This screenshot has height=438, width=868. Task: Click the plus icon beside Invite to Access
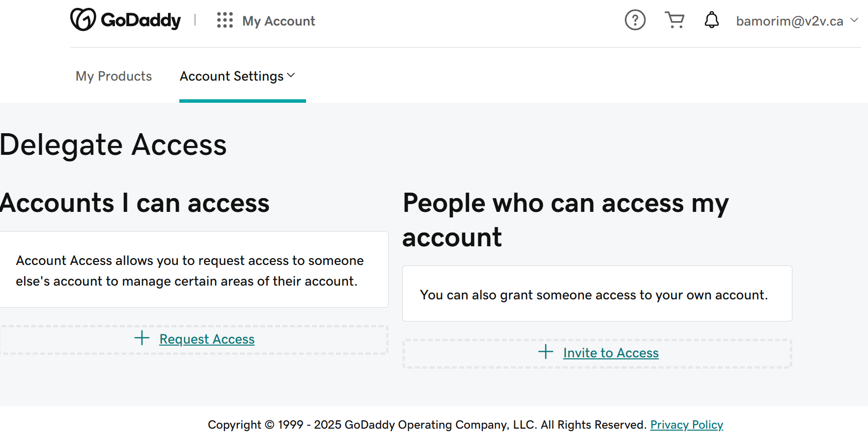[x=546, y=352]
